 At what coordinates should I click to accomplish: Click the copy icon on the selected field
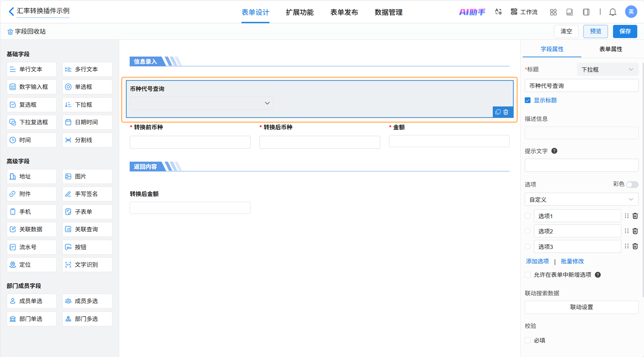pyautogui.click(x=498, y=112)
